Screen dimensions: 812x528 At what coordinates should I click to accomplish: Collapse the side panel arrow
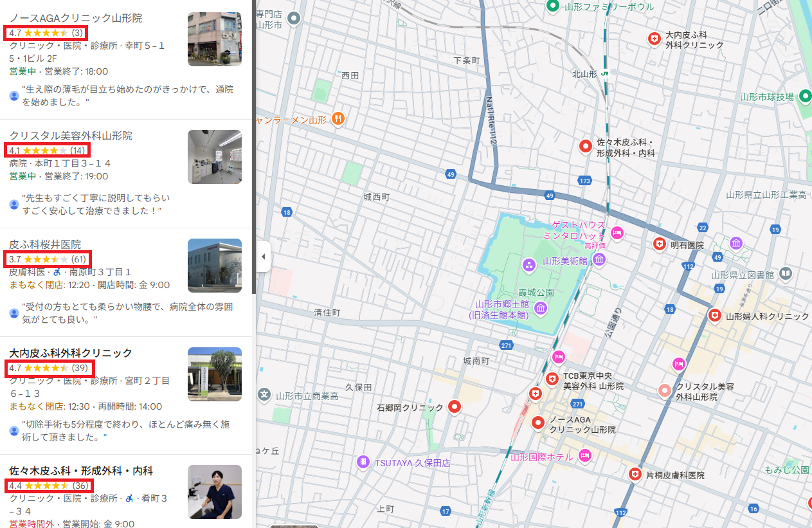(x=262, y=257)
